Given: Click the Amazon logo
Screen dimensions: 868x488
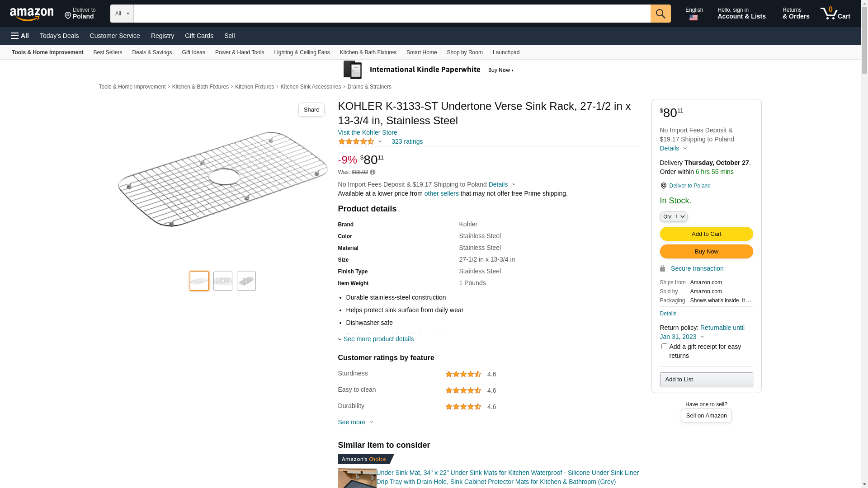Looking at the screenshot, I should 32,14.
